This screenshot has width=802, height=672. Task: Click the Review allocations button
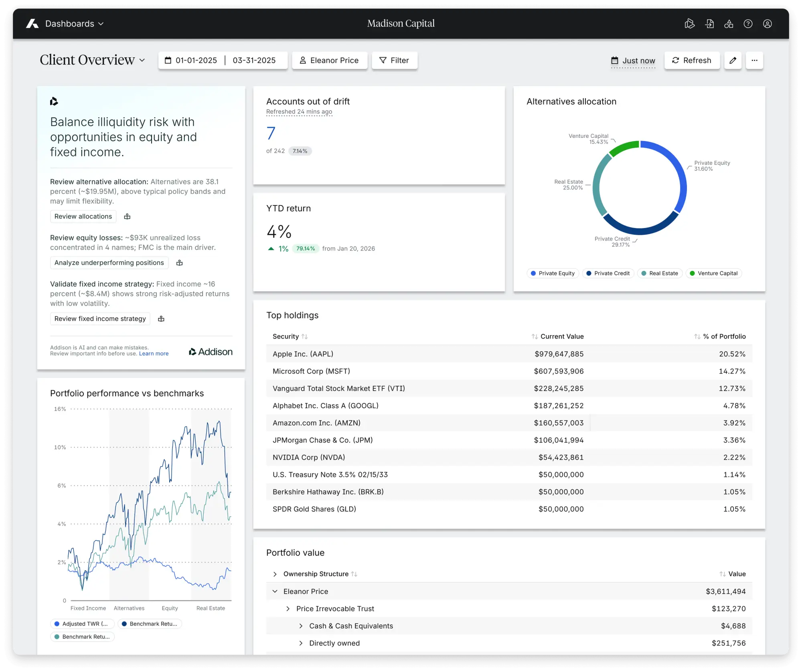[x=83, y=216]
